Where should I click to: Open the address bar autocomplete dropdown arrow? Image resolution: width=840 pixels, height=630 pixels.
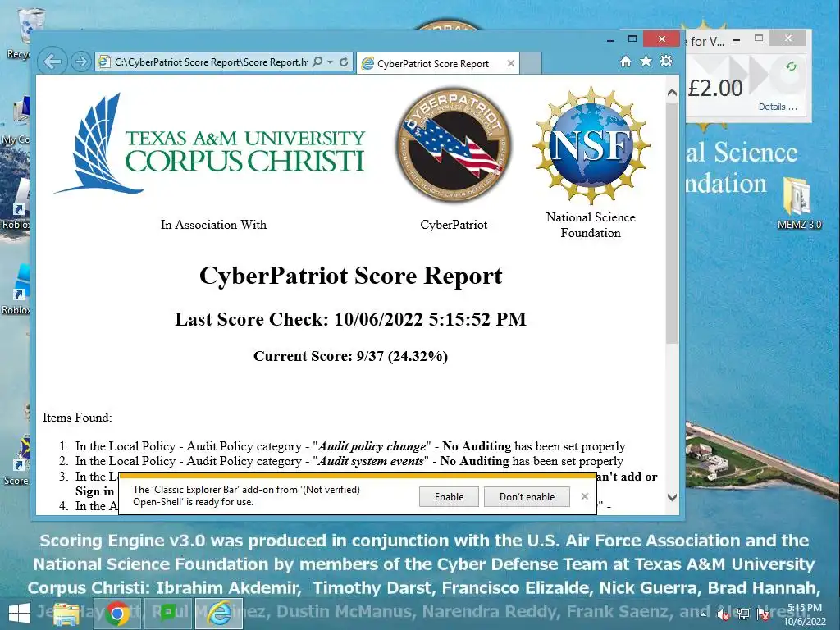[331, 62]
